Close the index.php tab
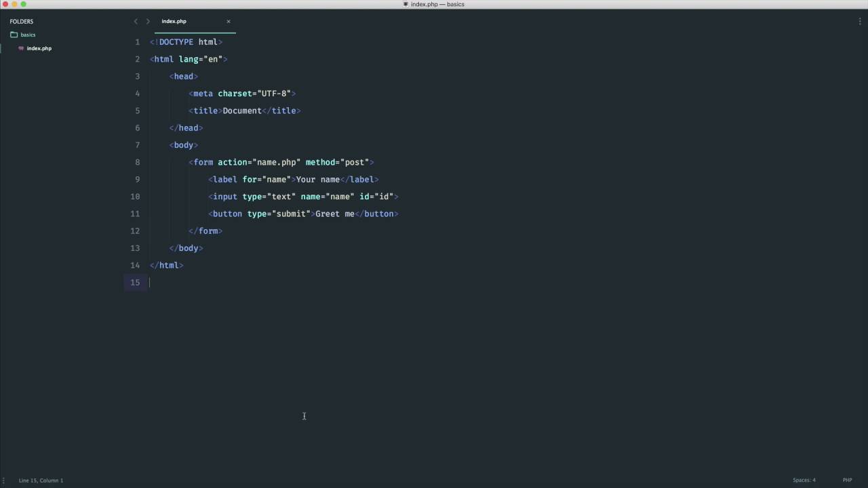 tap(229, 21)
